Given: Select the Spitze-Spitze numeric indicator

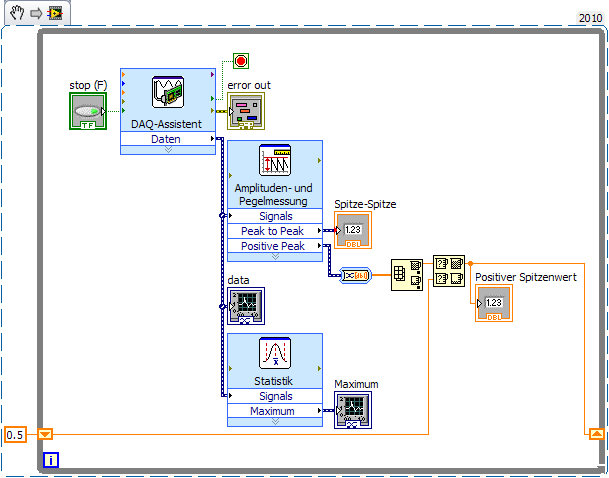Looking at the screenshot, I should 353,230.
